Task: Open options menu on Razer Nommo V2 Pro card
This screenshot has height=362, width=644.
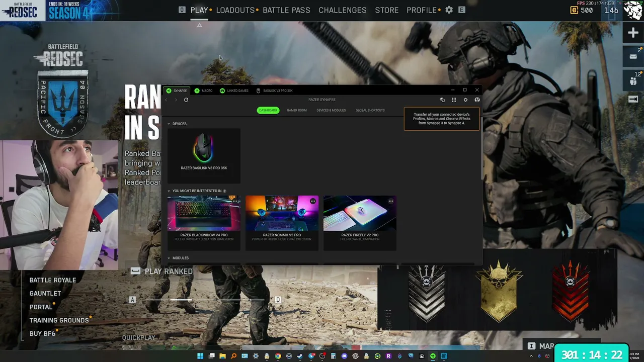Action: (x=312, y=201)
